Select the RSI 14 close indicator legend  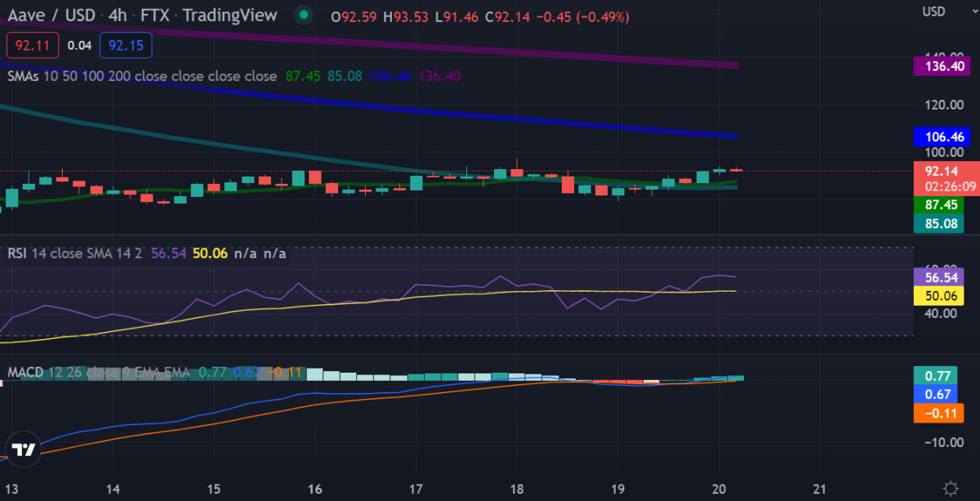coord(75,253)
